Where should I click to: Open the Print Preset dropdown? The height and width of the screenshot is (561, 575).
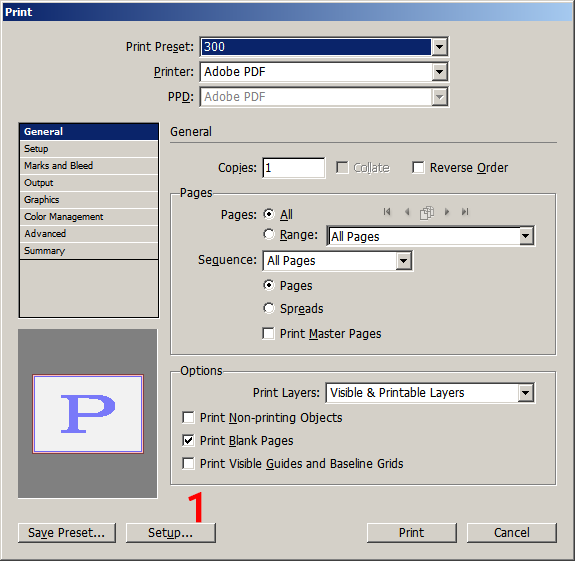pyautogui.click(x=439, y=47)
